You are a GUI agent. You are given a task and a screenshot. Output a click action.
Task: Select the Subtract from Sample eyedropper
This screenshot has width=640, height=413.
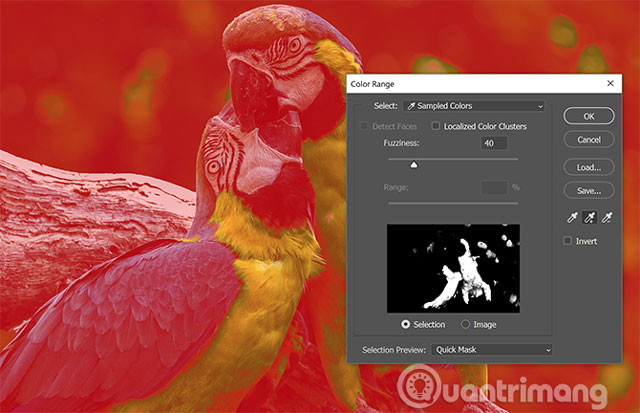coord(607,218)
